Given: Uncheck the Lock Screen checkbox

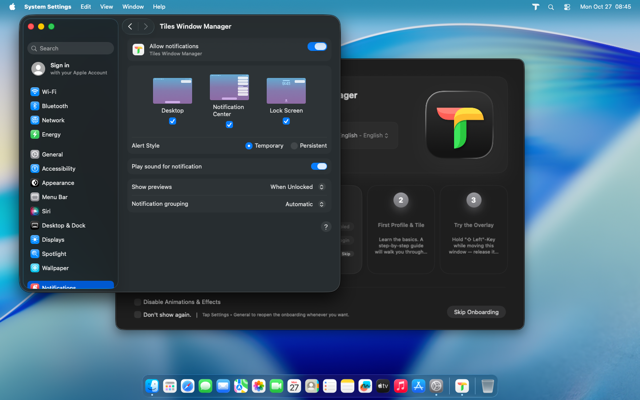Looking at the screenshot, I should [x=286, y=121].
